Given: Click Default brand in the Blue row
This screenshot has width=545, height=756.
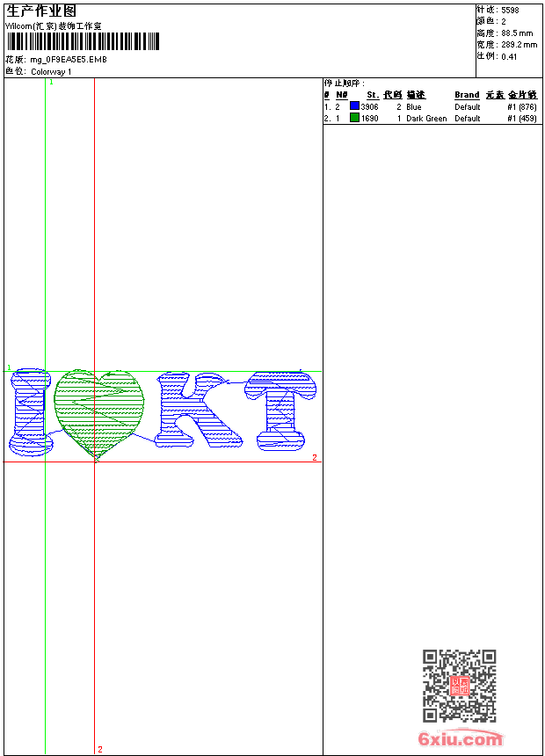Looking at the screenshot, I should [468, 107].
